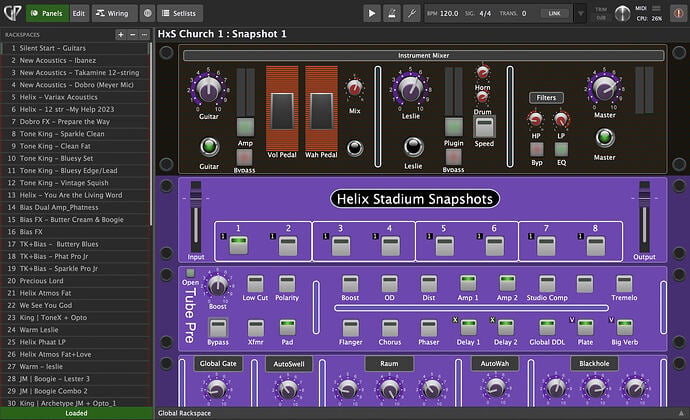The width and height of the screenshot is (690, 420).
Task: Click the Global Gate purple knob
Action: pos(217,389)
